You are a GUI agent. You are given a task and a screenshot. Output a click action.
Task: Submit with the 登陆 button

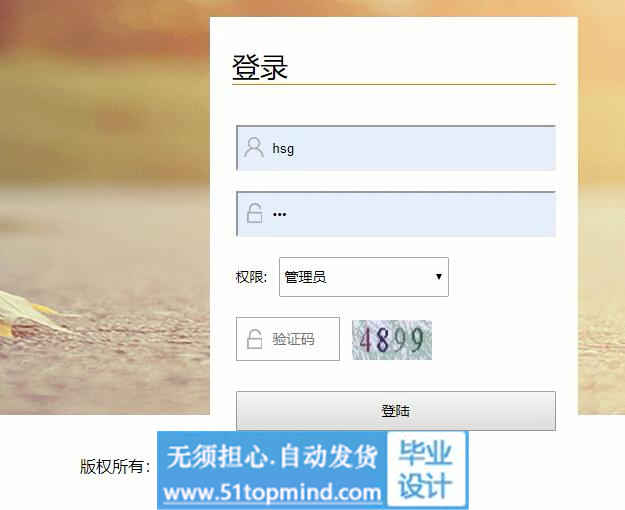click(x=396, y=411)
